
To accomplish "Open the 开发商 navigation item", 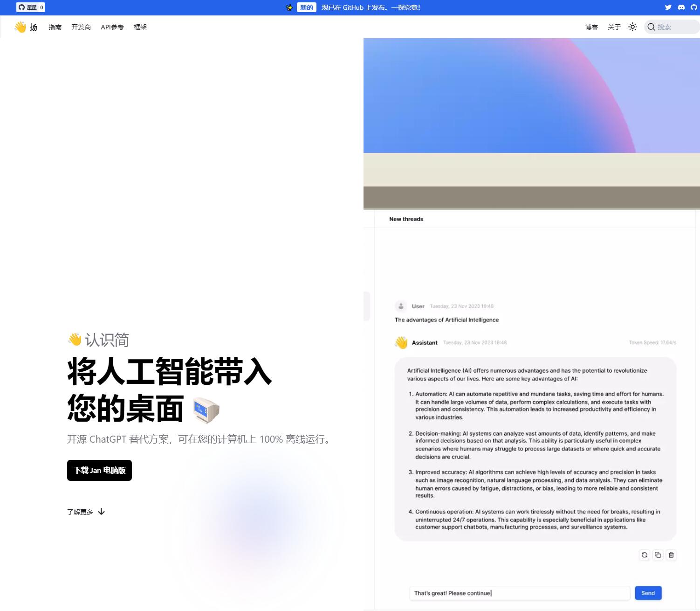I will click(81, 27).
